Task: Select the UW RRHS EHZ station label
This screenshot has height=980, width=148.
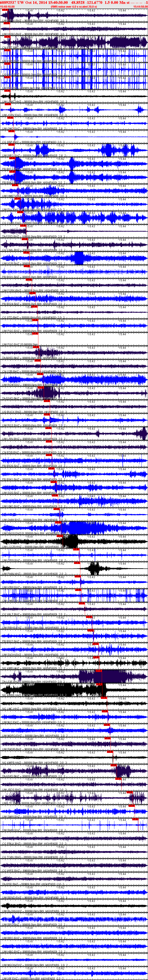Action: [35, 627]
